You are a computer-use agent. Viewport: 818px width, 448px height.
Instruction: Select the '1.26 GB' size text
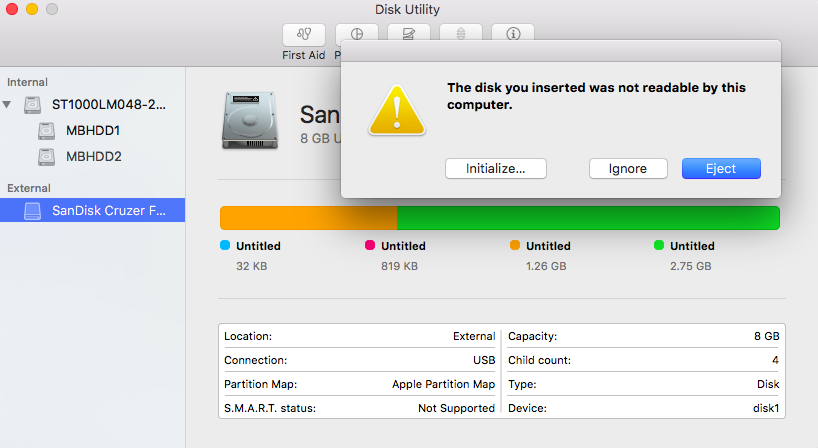546,267
